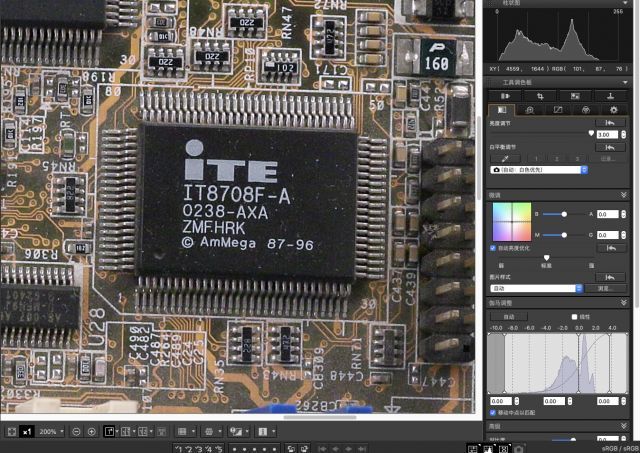Reset the brightness adjustment with undo arrow
Image resolution: width=640 pixels, height=453 pixels.
point(610,123)
